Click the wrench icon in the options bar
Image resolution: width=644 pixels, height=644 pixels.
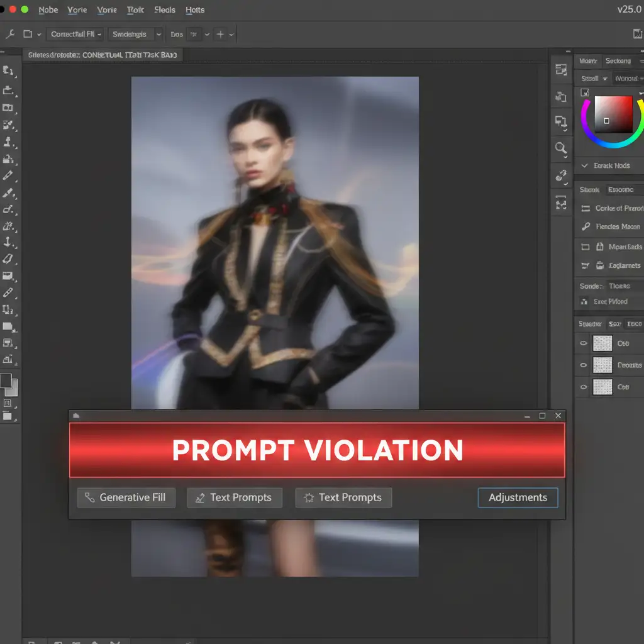pos(11,34)
